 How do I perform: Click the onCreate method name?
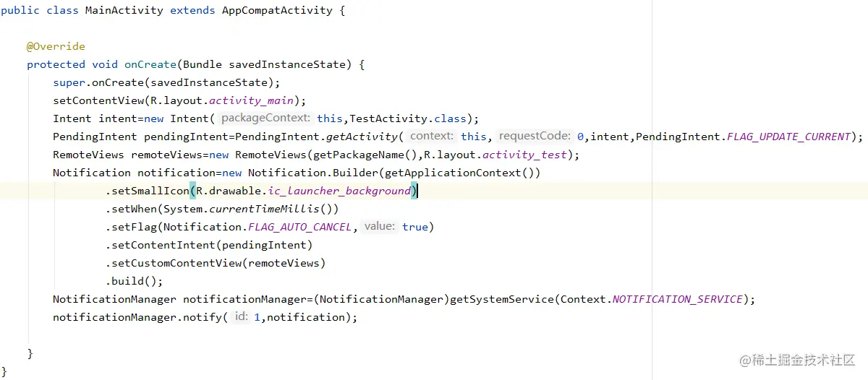150,64
